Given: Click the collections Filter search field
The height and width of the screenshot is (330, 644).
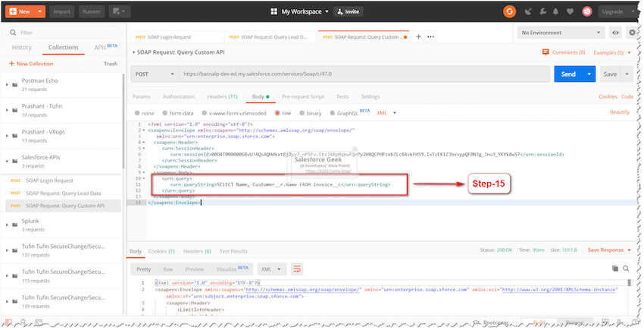Looking at the screenshot, I should coord(64,33).
